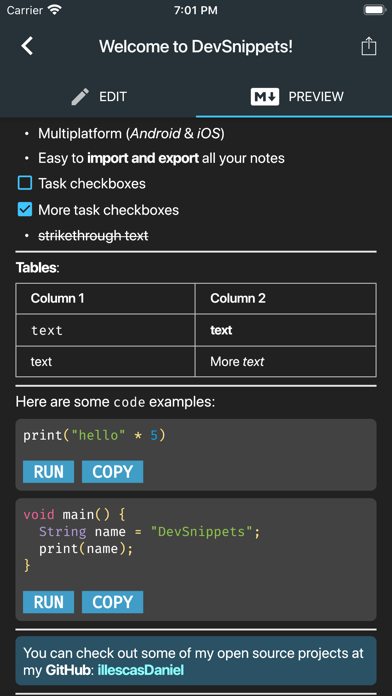Copy the print hello snippet
The width and height of the screenshot is (392, 696).
pos(112,471)
